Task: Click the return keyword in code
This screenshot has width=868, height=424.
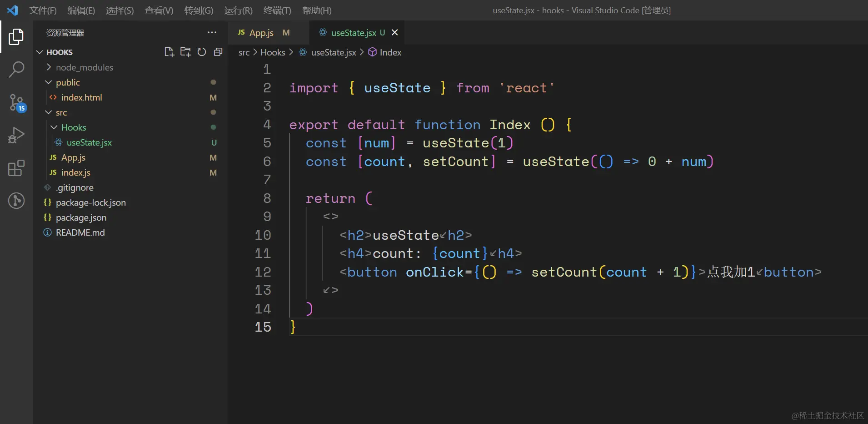Action: click(330, 198)
